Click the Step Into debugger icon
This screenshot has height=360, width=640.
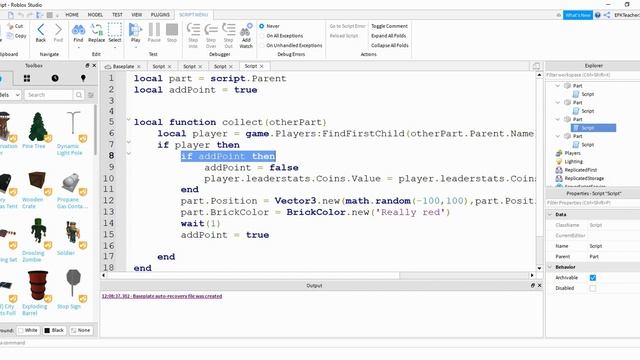click(193, 30)
